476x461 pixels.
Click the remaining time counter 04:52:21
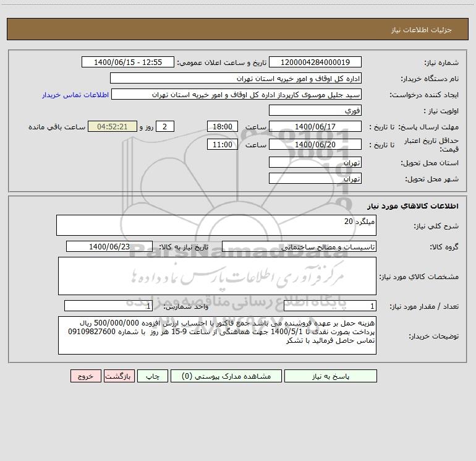coord(113,126)
